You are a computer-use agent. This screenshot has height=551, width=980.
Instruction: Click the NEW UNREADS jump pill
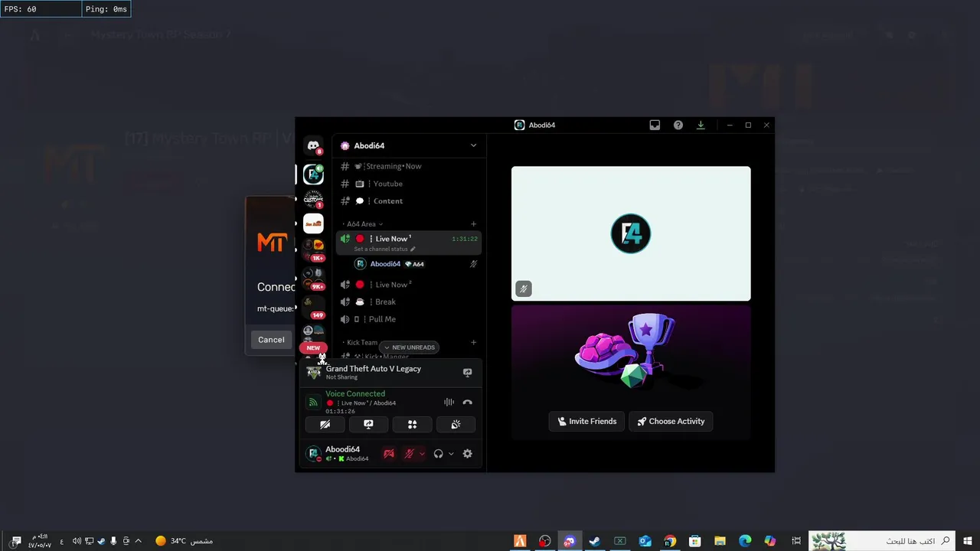point(409,347)
